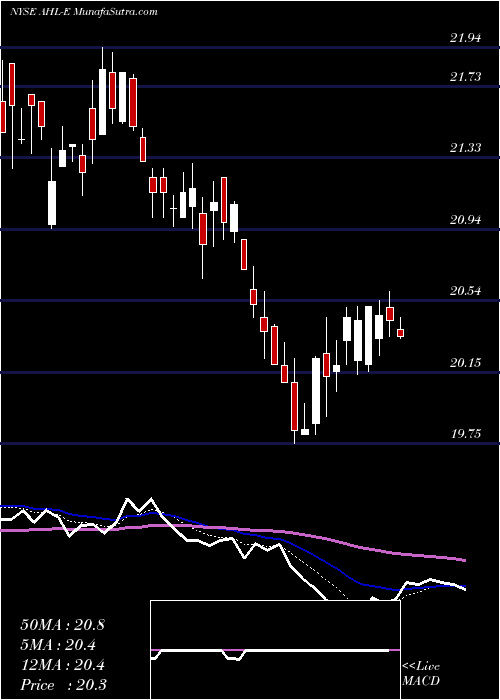Click the 19.75 price level label
The height and width of the screenshot is (700, 500).
click(466, 434)
